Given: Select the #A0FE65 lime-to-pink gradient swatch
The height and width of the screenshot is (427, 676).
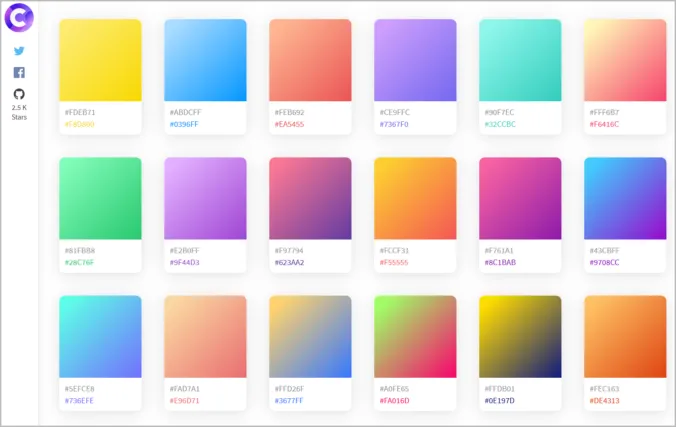Looking at the screenshot, I should [415, 336].
